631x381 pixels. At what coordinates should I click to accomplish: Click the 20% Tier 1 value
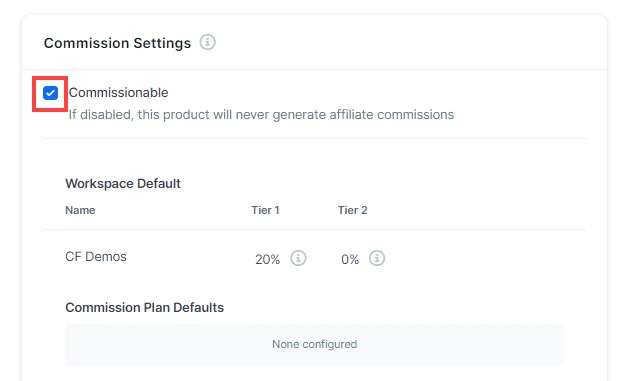(x=267, y=259)
